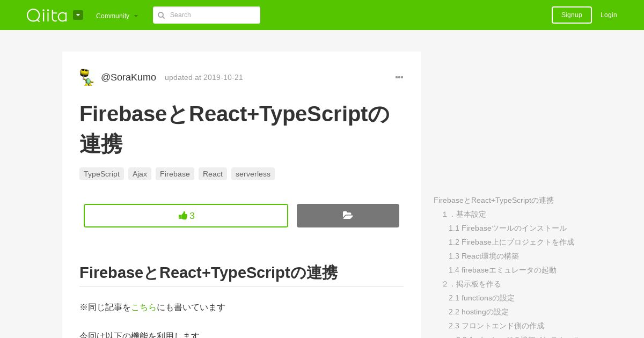Click the Login link
This screenshot has width=644, height=338.
point(609,15)
